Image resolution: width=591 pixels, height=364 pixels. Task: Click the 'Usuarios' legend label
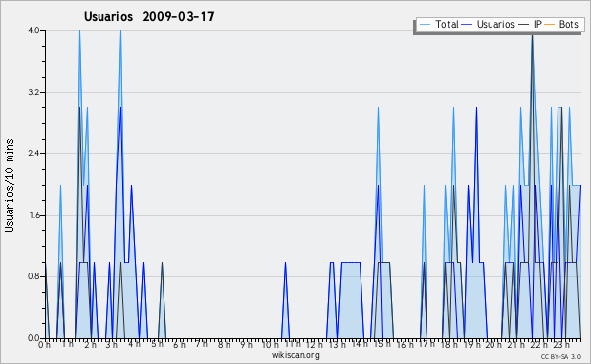pos(495,24)
